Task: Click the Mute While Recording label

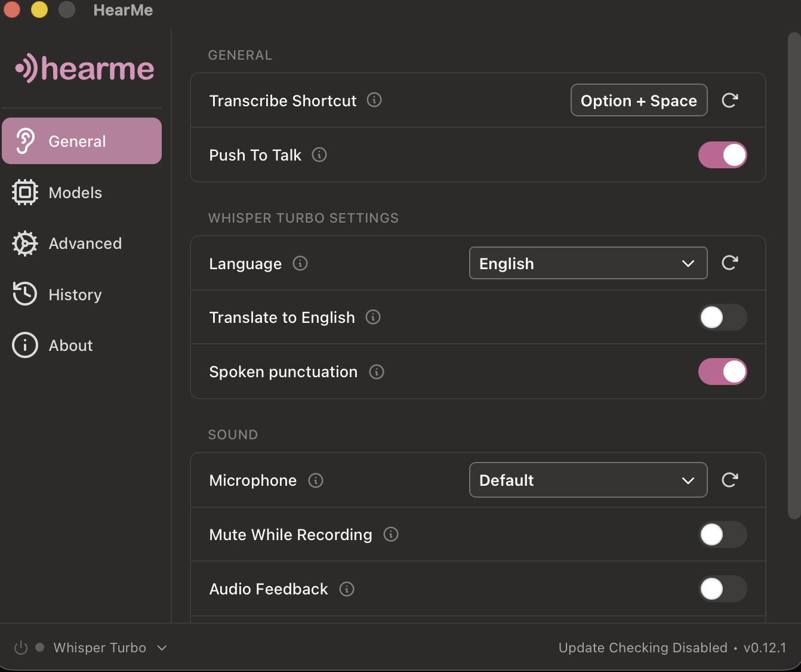Action: (x=291, y=535)
